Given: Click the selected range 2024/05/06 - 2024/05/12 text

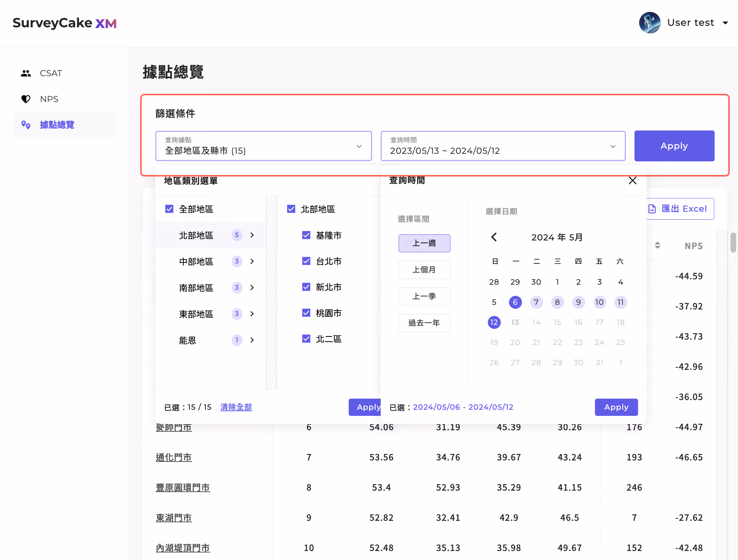Looking at the screenshot, I should click(463, 407).
